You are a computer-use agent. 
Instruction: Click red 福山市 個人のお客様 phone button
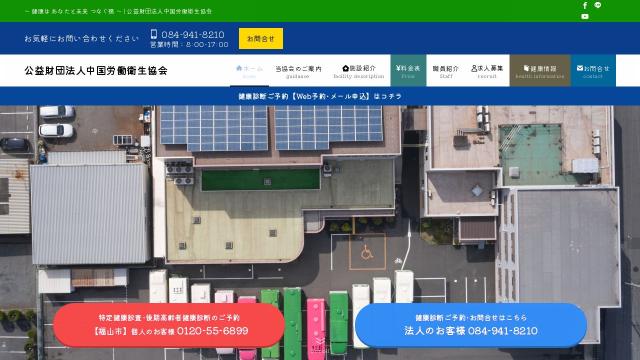169,325
